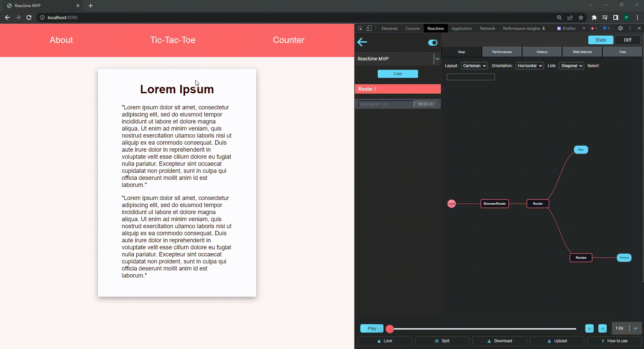Viewport: 644px width, 349px height.
Task: Reload the page
Action: [29, 17]
